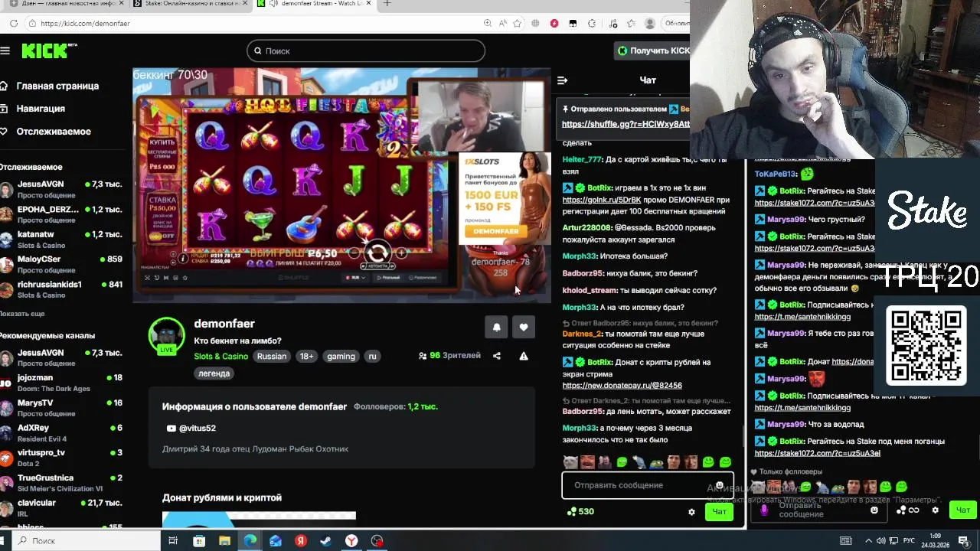Image resolution: width=980 pixels, height=551 pixels.
Task: Open a new browser tab with plus button
Action: click(x=387, y=4)
